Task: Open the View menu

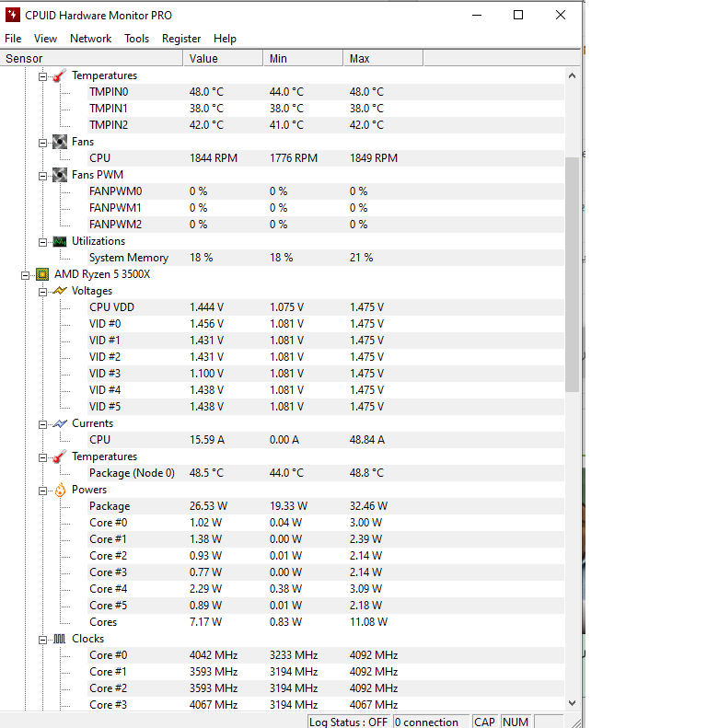Action: pos(45,39)
